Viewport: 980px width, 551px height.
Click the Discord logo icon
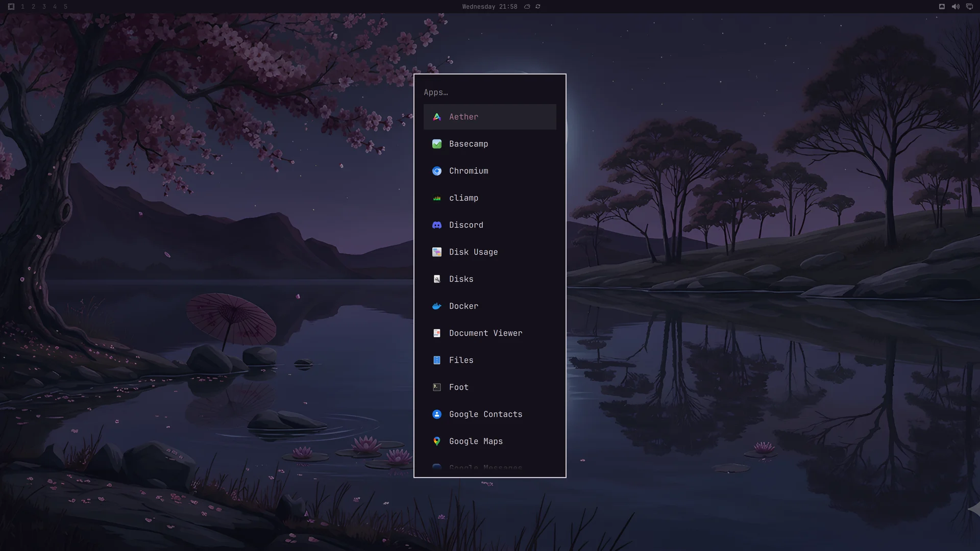(437, 225)
